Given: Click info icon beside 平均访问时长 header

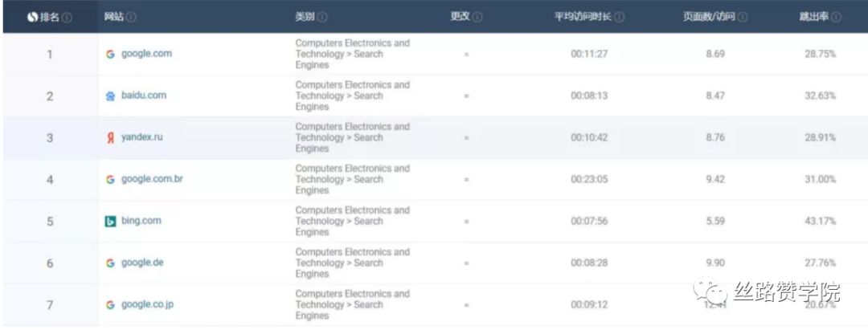Looking at the screenshot, I should (620, 17).
